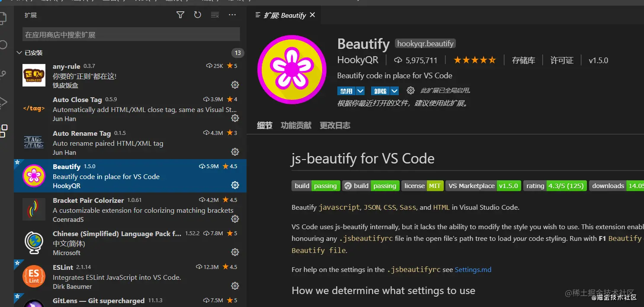Open gear settings in Beautify details page

pos(410,91)
